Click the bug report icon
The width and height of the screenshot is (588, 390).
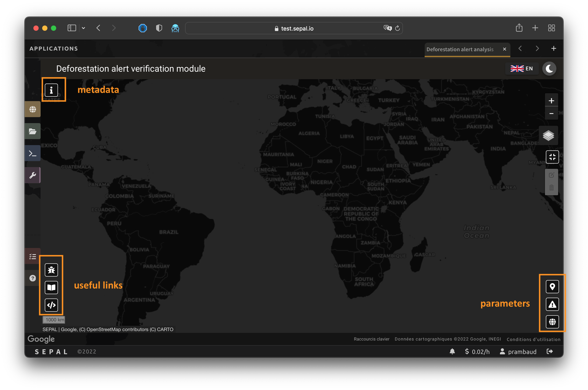[51, 270]
